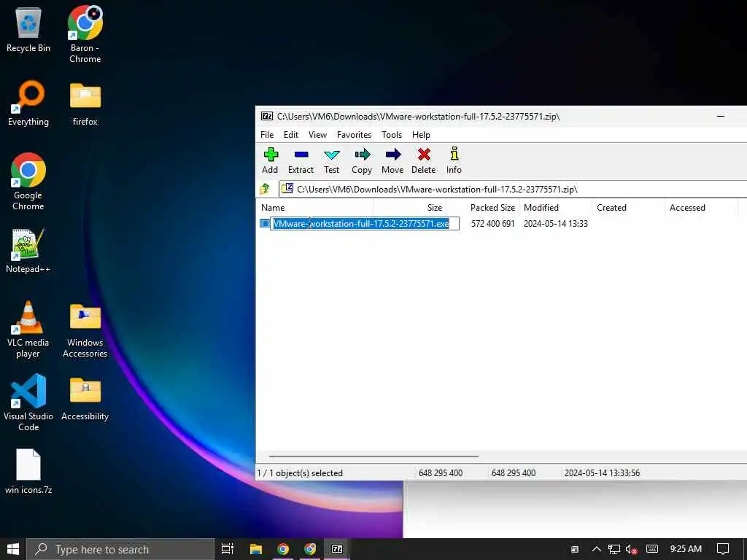Screen dimensions: 747x560
Task: Click packed size value 572 400 691
Action: (x=492, y=223)
